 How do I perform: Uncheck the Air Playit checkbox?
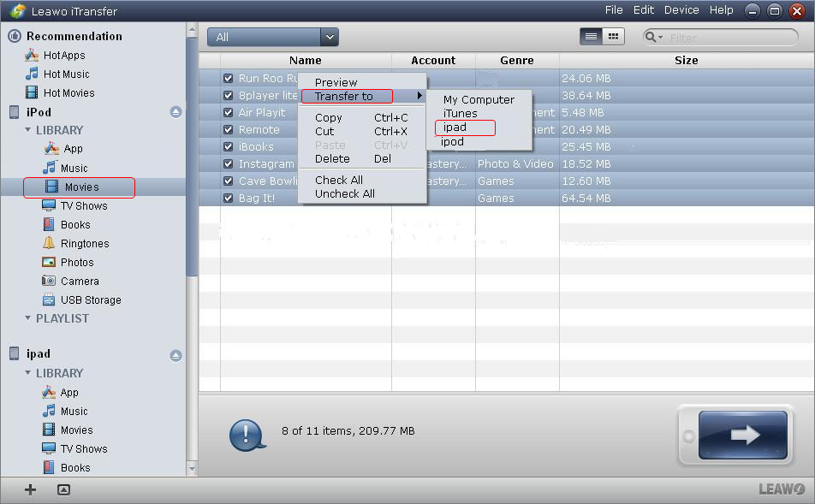(x=228, y=112)
